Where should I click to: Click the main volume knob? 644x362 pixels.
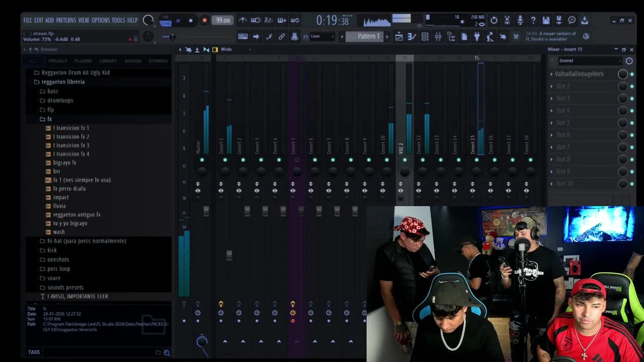point(148,20)
